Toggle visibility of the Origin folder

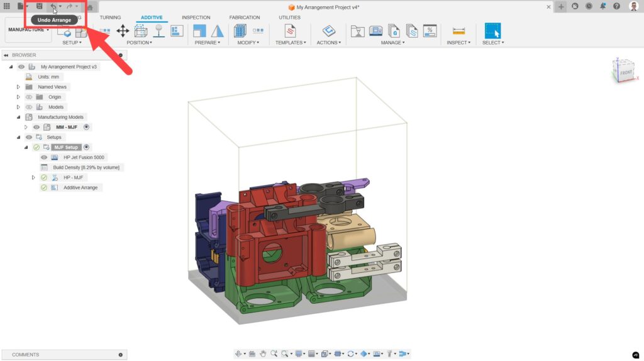(x=28, y=97)
